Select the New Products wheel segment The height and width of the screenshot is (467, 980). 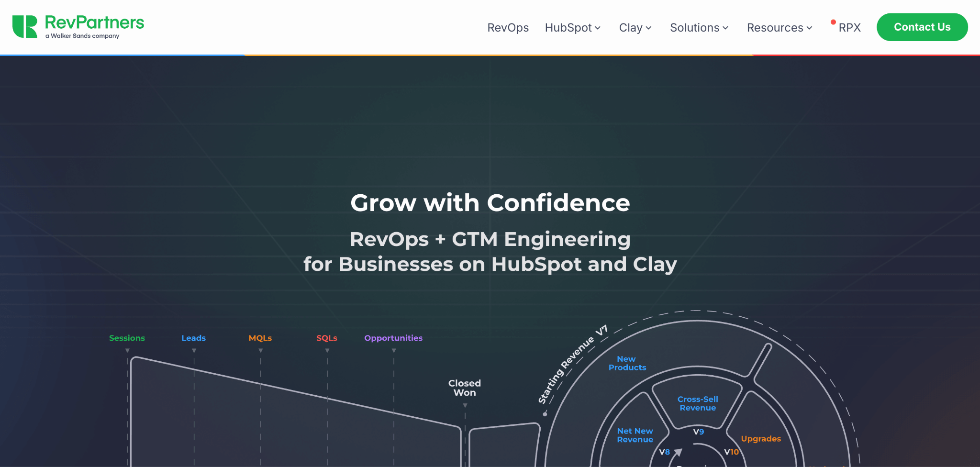[627, 363]
